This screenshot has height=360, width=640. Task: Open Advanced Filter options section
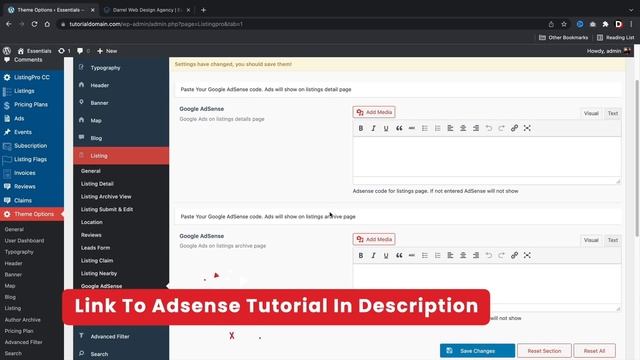tap(121, 336)
